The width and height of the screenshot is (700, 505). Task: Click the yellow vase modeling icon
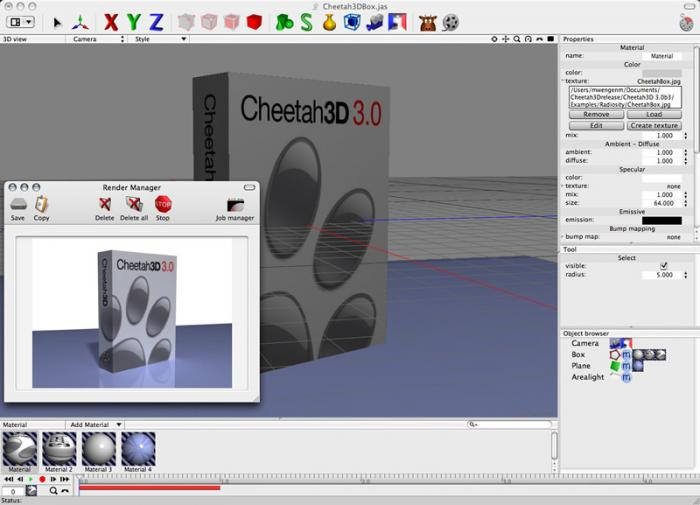pyautogui.click(x=329, y=22)
